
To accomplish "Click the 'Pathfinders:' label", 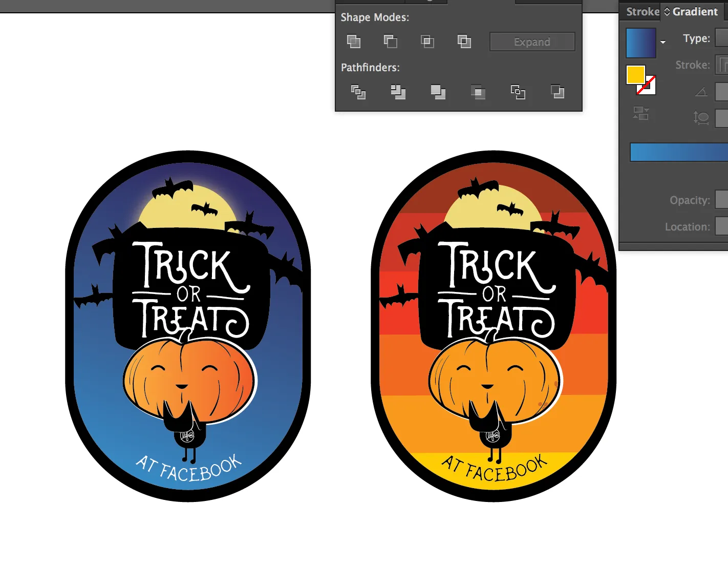I will click(370, 68).
